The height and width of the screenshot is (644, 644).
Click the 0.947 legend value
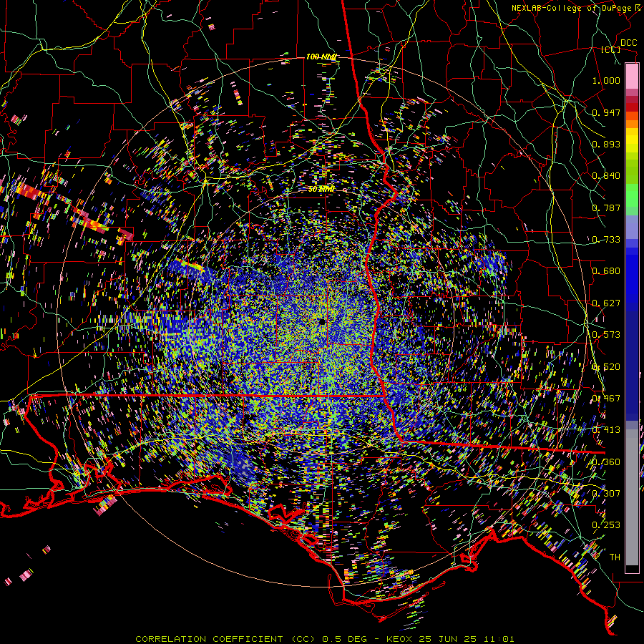coord(606,112)
